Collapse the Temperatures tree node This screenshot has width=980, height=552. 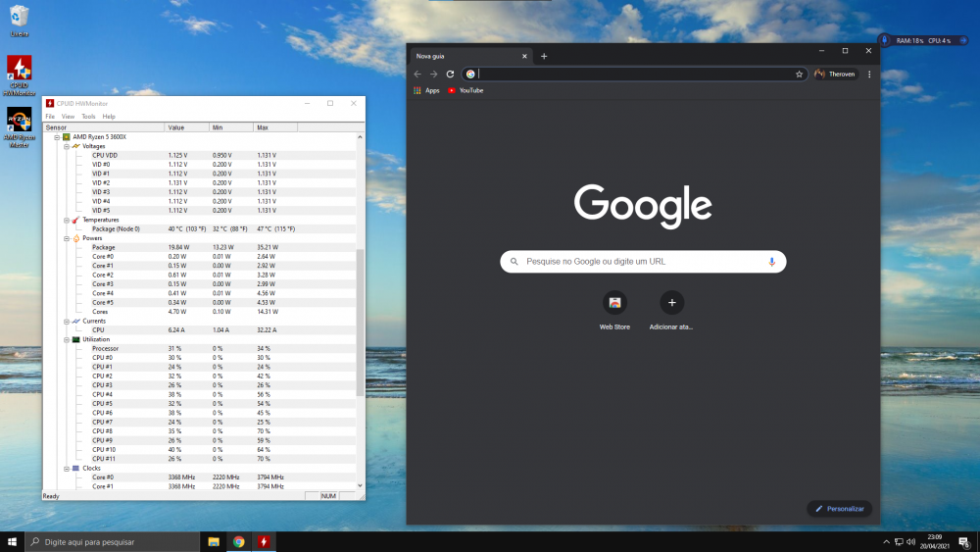click(67, 220)
